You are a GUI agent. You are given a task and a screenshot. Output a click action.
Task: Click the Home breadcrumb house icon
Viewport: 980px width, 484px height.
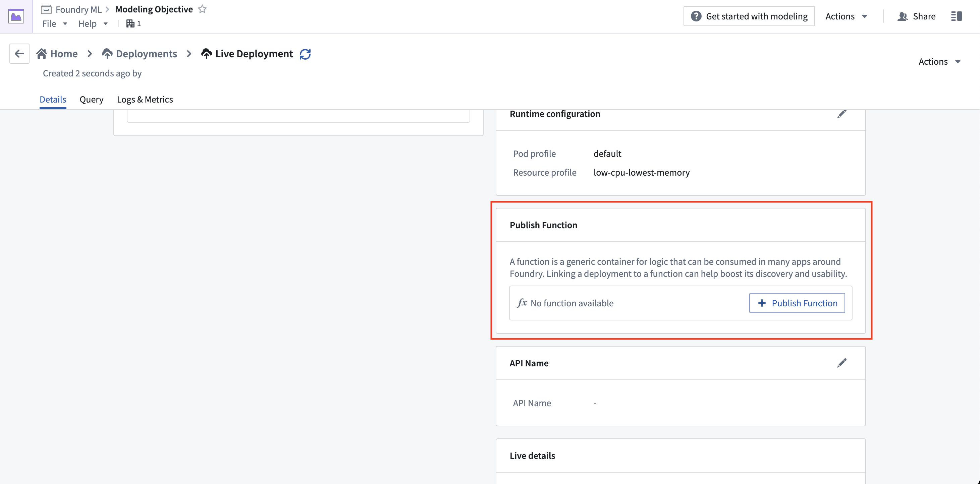coord(43,53)
